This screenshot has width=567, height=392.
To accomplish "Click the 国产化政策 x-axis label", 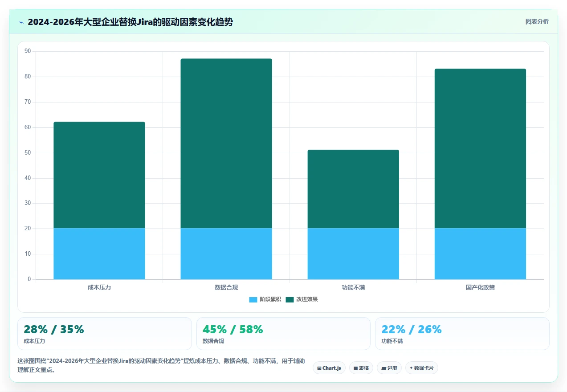I will (x=480, y=287).
